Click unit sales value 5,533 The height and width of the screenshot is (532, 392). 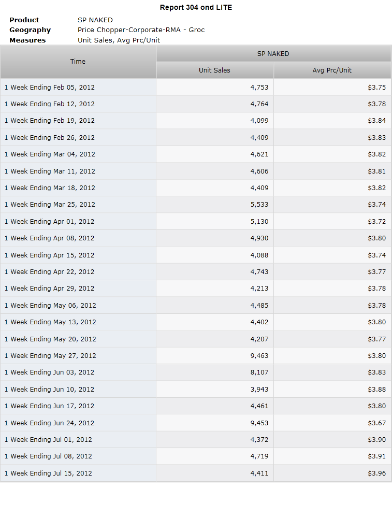click(x=259, y=205)
